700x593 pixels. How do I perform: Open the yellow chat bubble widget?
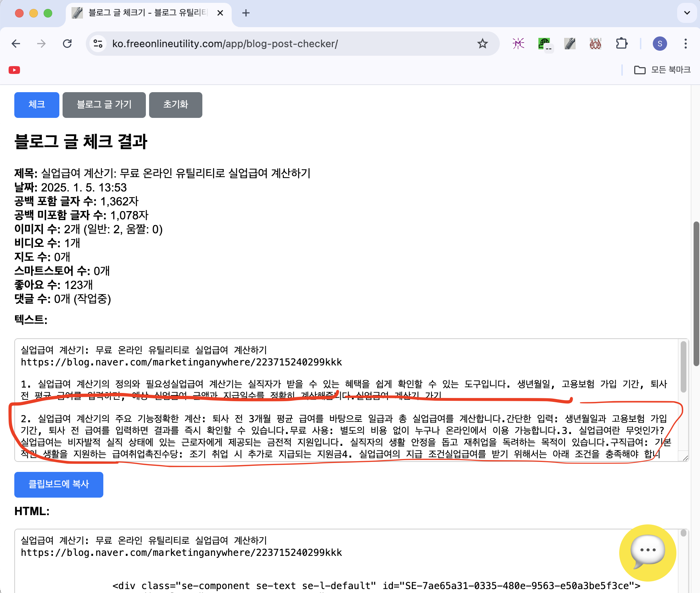[x=647, y=552]
